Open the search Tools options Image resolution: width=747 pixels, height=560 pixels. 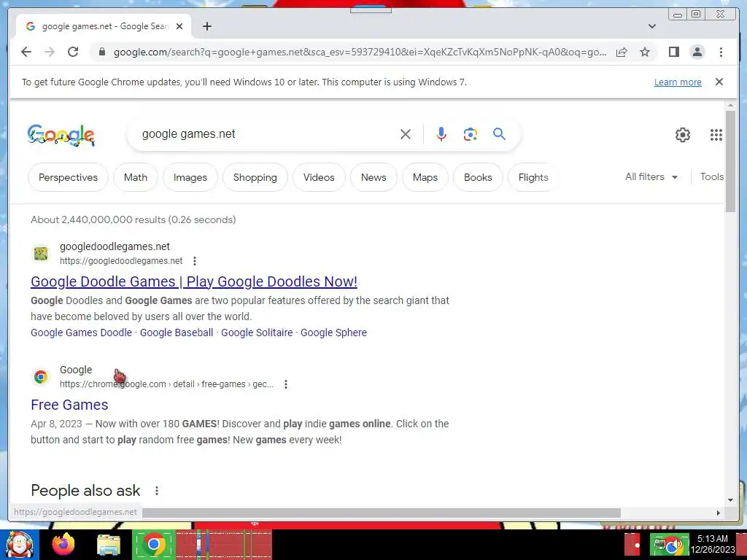click(x=712, y=176)
